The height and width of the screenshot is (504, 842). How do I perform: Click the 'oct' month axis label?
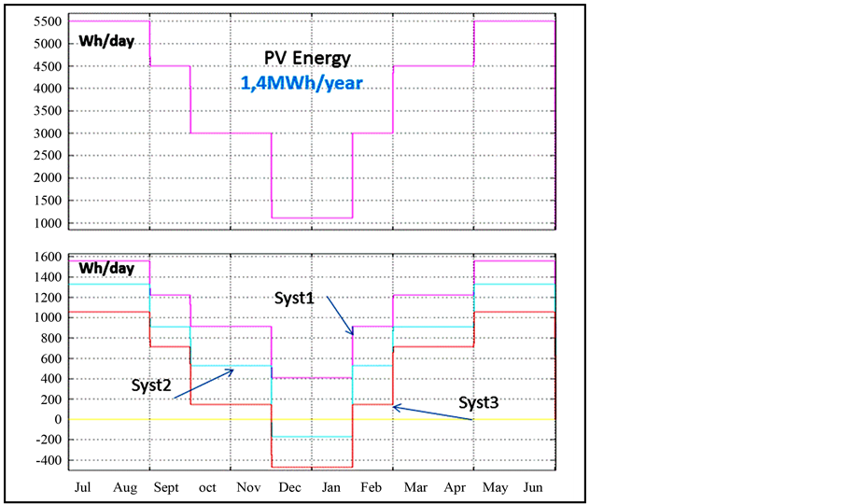click(207, 488)
